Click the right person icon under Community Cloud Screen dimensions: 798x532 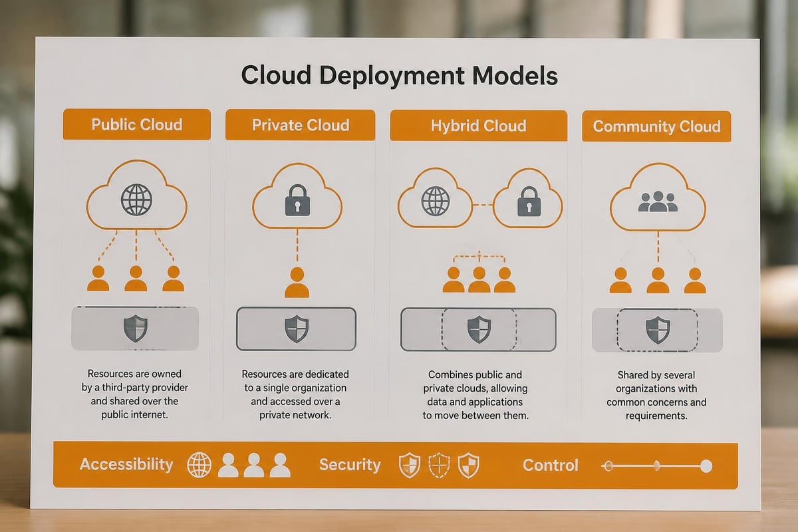click(x=695, y=280)
